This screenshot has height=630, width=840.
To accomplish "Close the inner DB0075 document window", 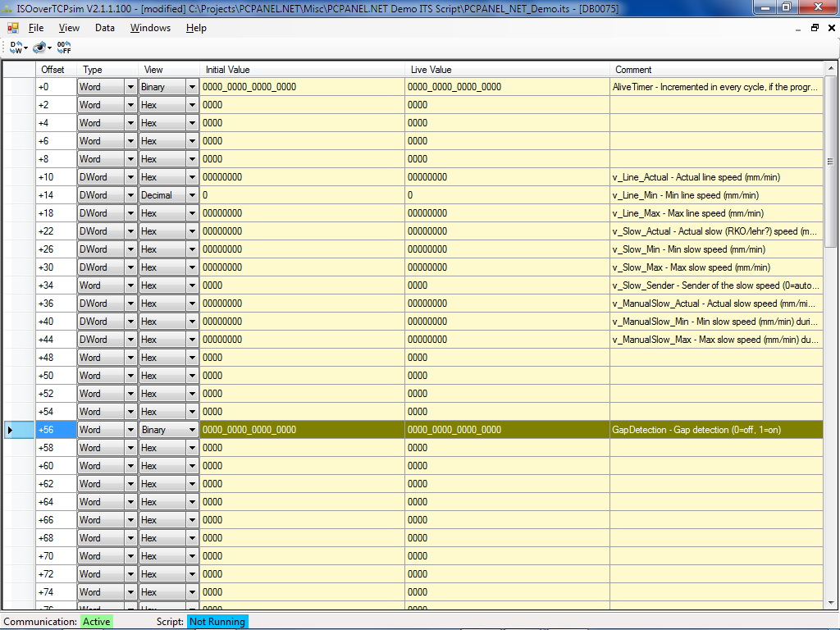I will [x=830, y=28].
